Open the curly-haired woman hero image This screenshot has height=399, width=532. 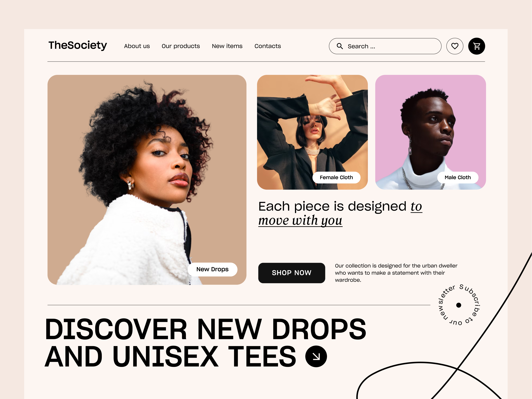[147, 180]
